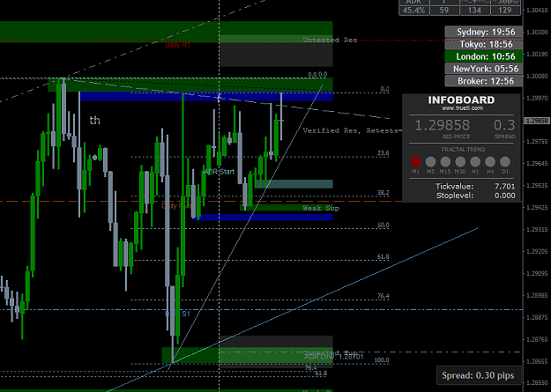This screenshot has width=551, height=392.
Task: Open the www.truetl.com link on Infoboard
Action: coord(463,108)
